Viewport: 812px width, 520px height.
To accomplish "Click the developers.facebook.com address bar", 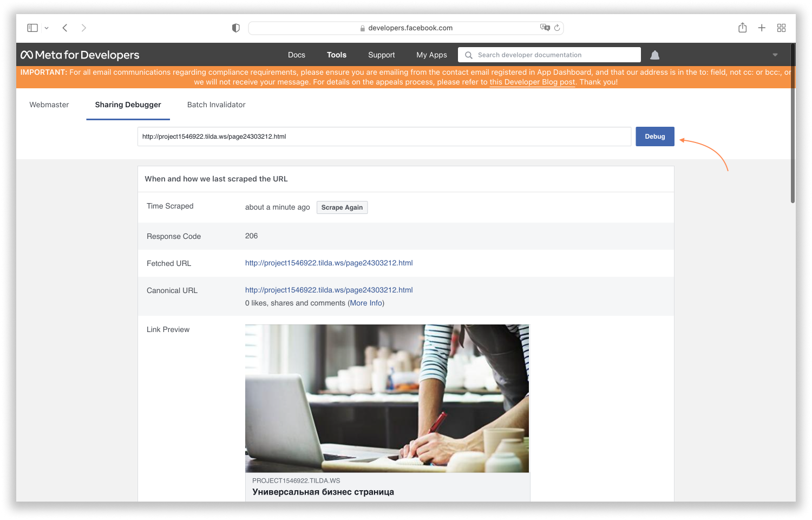I will 406,28.
